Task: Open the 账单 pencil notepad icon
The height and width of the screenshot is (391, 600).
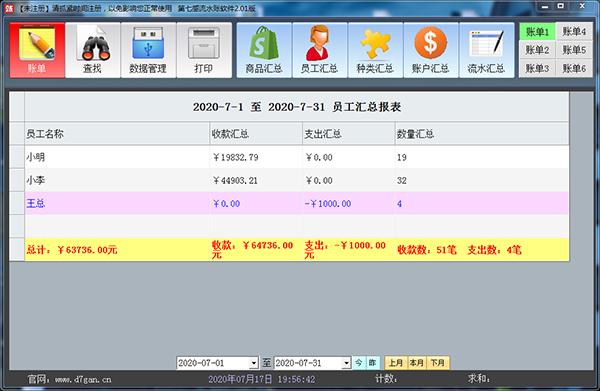Action: click(37, 50)
